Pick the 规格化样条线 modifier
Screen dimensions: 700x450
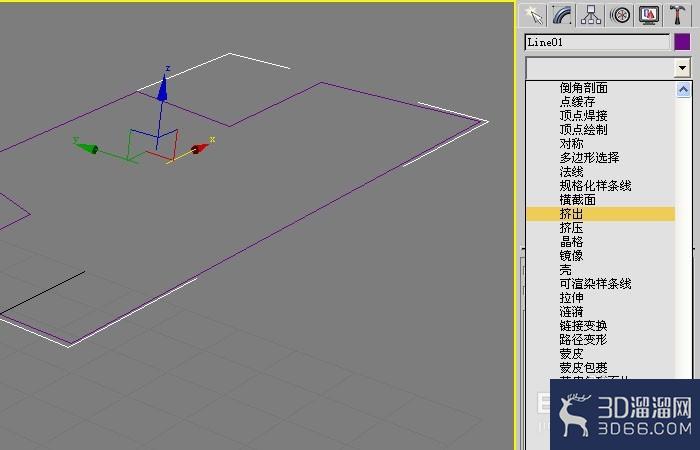coord(596,186)
